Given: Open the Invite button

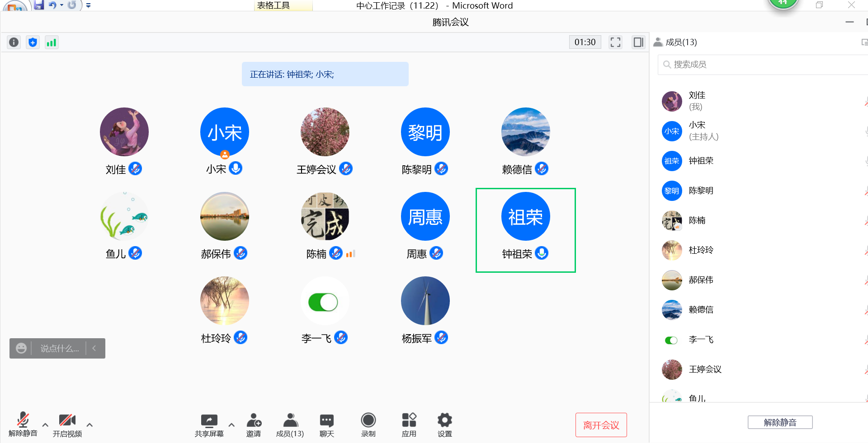Looking at the screenshot, I should [x=254, y=425].
